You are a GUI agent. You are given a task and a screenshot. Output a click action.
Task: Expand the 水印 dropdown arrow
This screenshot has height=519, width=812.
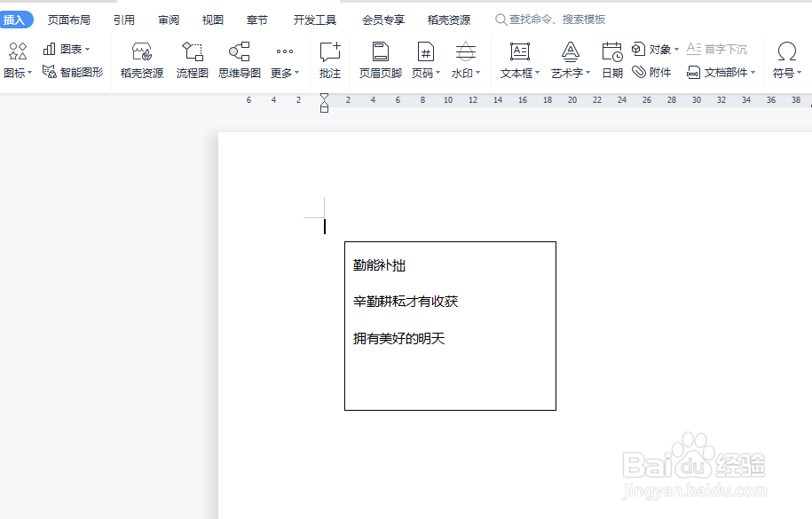[x=478, y=73]
